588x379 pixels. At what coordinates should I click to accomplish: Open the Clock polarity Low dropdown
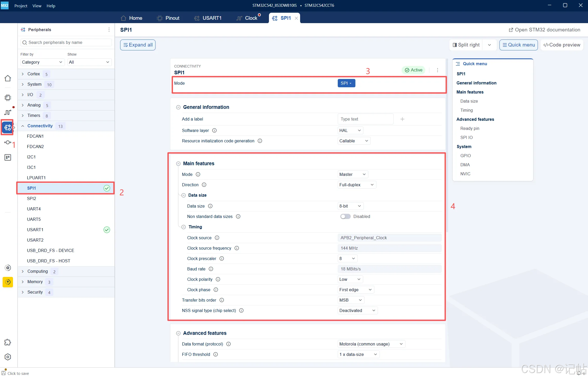click(x=350, y=279)
